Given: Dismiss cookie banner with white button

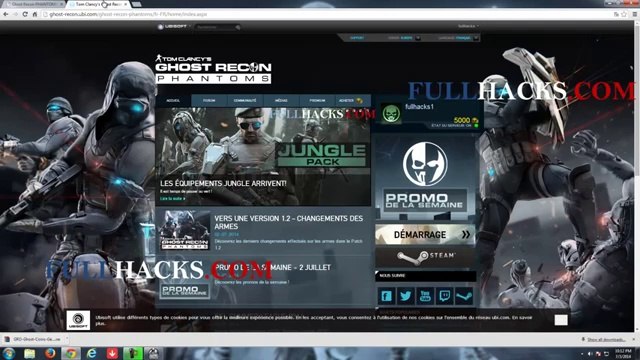Looking at the screenshot, I should coord(561,320).
